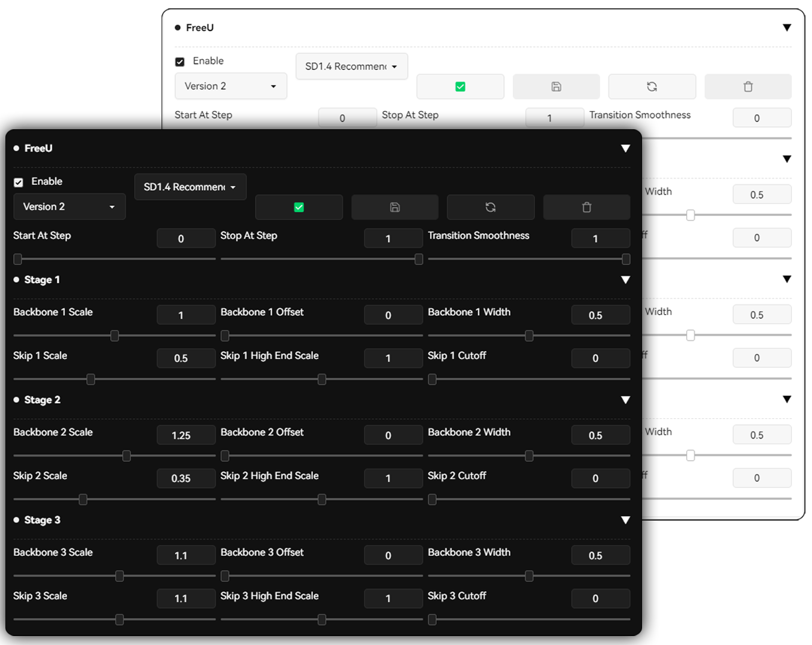Click save preset icon in dark panel

[x=395, y=207]
